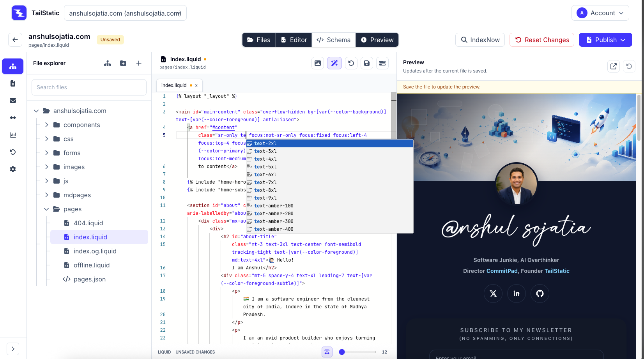The image size is (644, 359).
Task: Click the preview panel vertical scrollbar
Action: (x=639, y=117)
